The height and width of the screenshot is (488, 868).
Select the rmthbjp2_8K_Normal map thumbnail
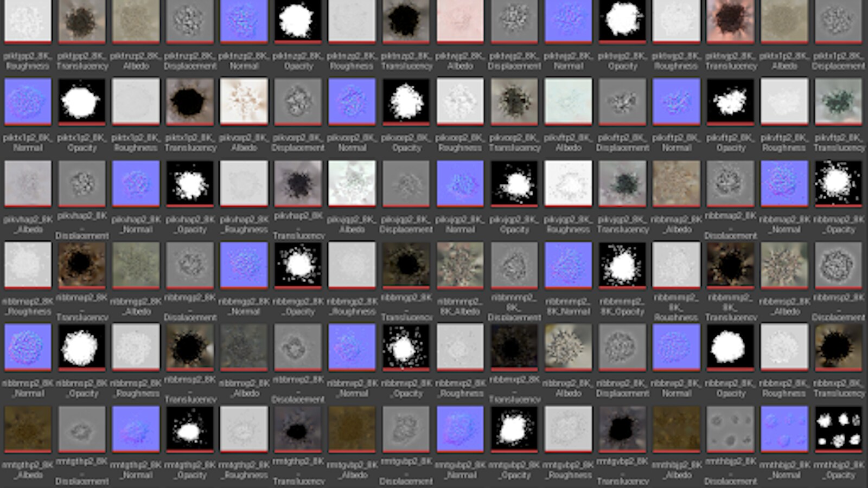pos(784,429)
